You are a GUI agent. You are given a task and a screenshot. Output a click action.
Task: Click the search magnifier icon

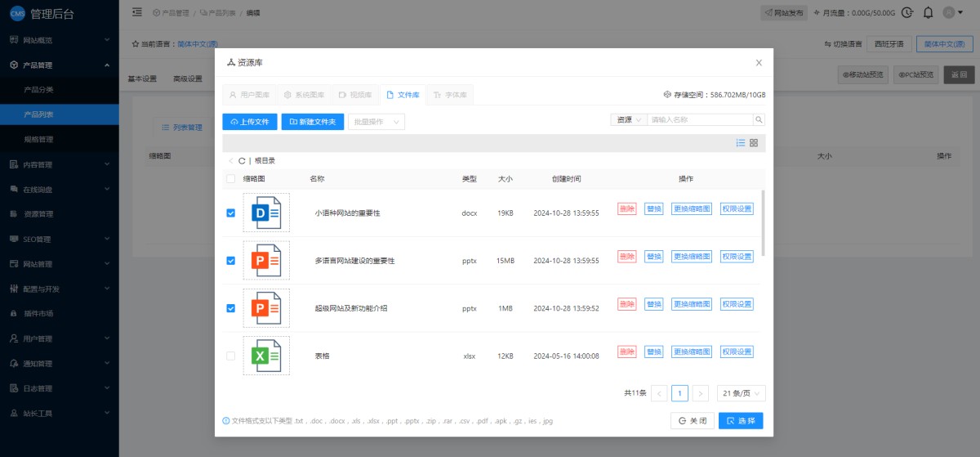click(x=759, y=120)
